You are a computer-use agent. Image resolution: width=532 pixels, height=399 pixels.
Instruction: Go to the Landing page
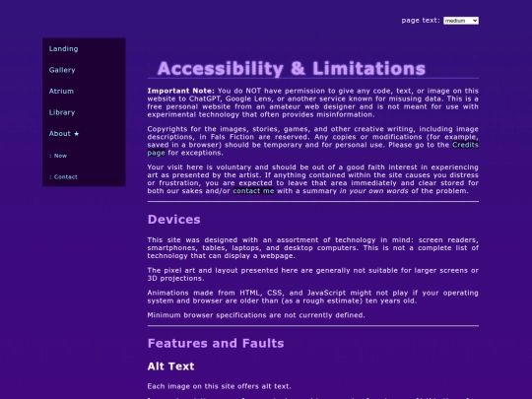[63, 49]
